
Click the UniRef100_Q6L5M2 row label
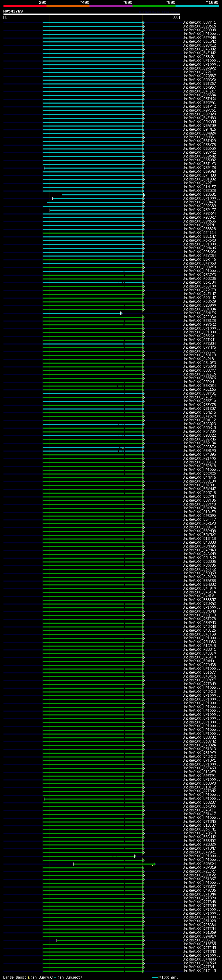199,41
